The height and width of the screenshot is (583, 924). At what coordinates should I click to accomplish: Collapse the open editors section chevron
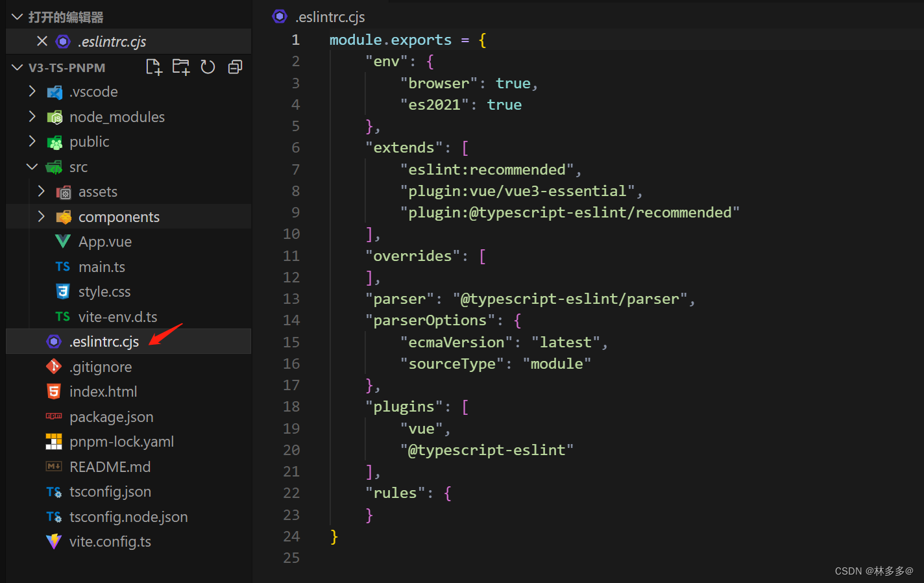point(18,17)
